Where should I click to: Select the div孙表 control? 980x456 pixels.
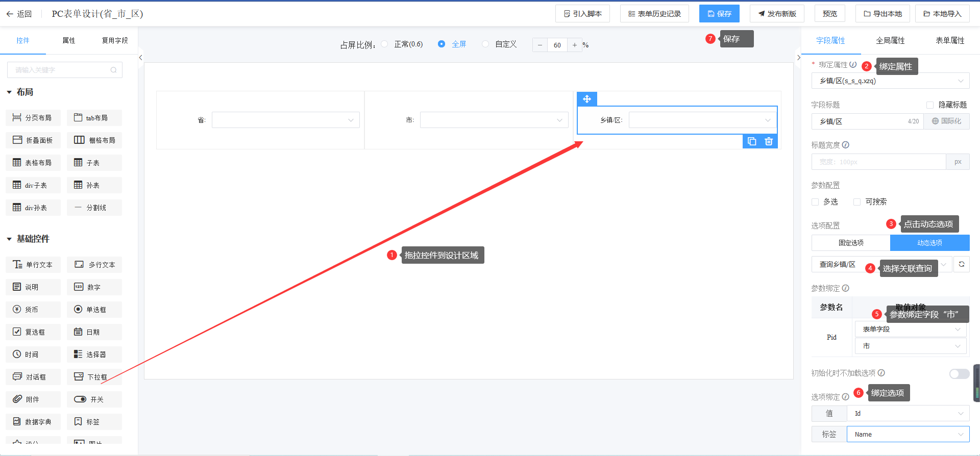point(33,208)
